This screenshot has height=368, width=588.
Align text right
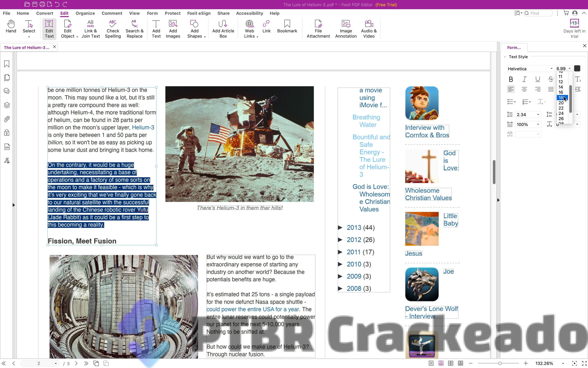click(537, 89)
